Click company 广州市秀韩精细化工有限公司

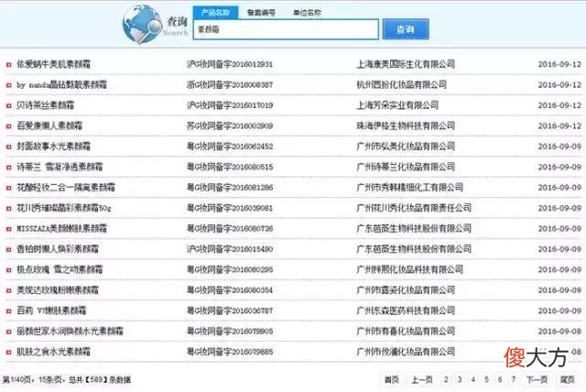(x=410, y=188)
